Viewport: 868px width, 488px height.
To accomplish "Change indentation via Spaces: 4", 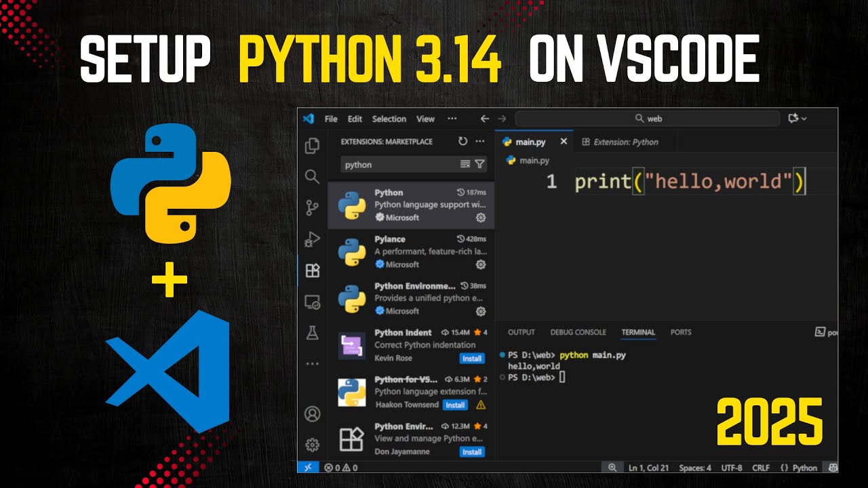I will (x=695, y=468).
